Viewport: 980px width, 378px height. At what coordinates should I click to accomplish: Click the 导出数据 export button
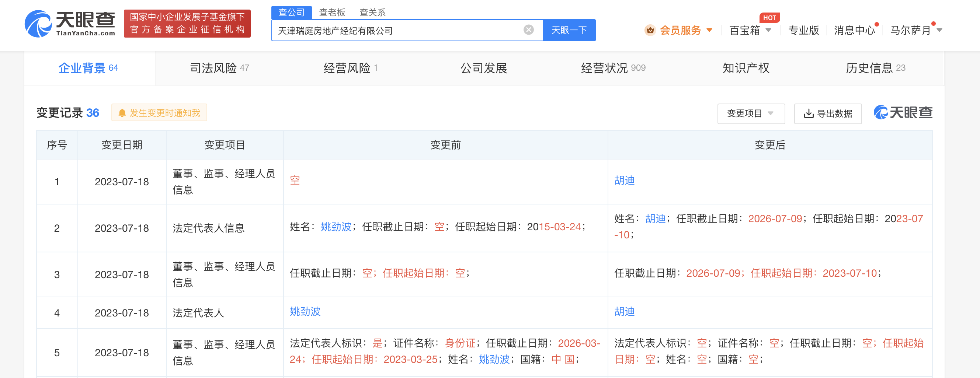pos(827,113)
